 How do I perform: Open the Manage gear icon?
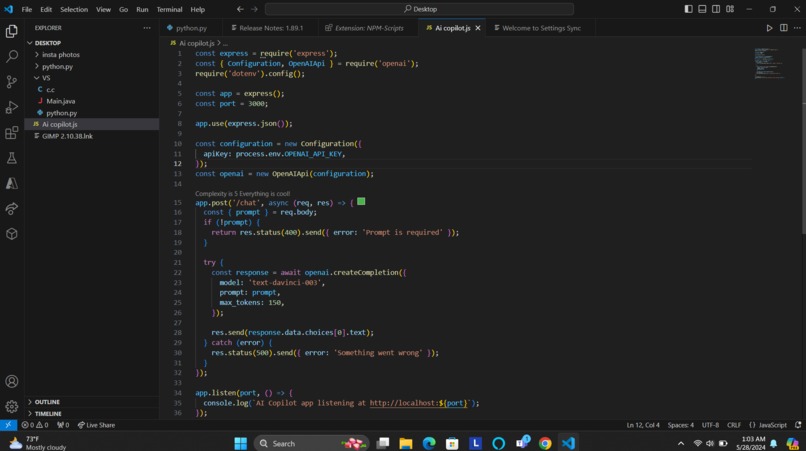pos(11,406)
